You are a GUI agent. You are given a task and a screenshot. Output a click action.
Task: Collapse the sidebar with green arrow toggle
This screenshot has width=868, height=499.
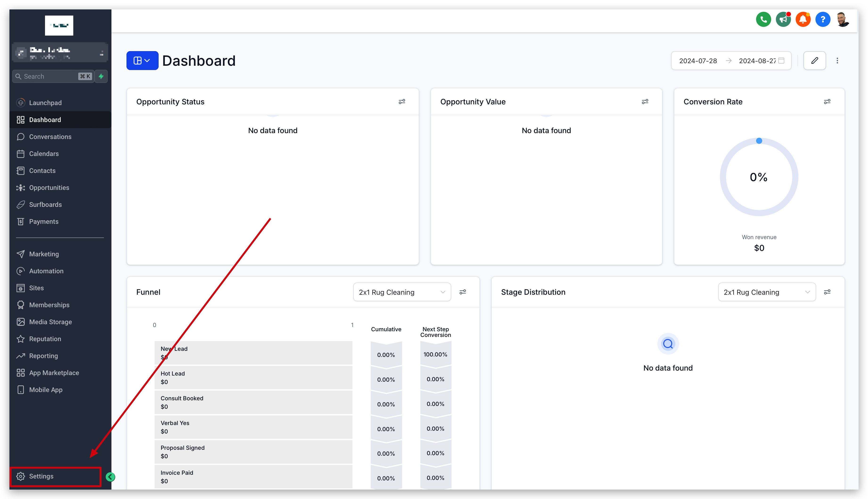(x=110, y=477)
